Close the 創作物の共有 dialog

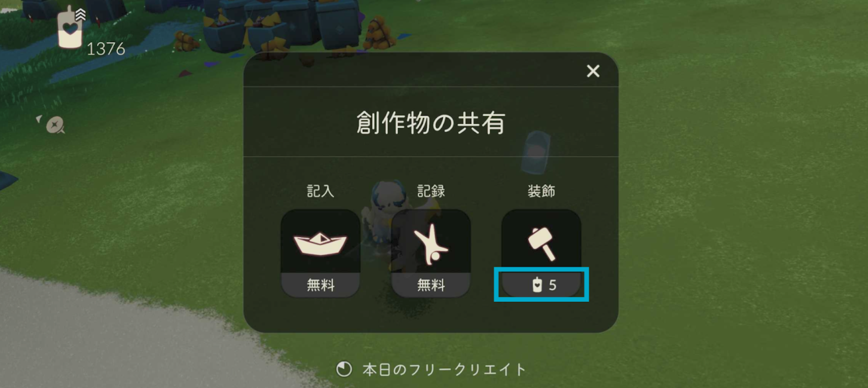[x=593, y=71]
